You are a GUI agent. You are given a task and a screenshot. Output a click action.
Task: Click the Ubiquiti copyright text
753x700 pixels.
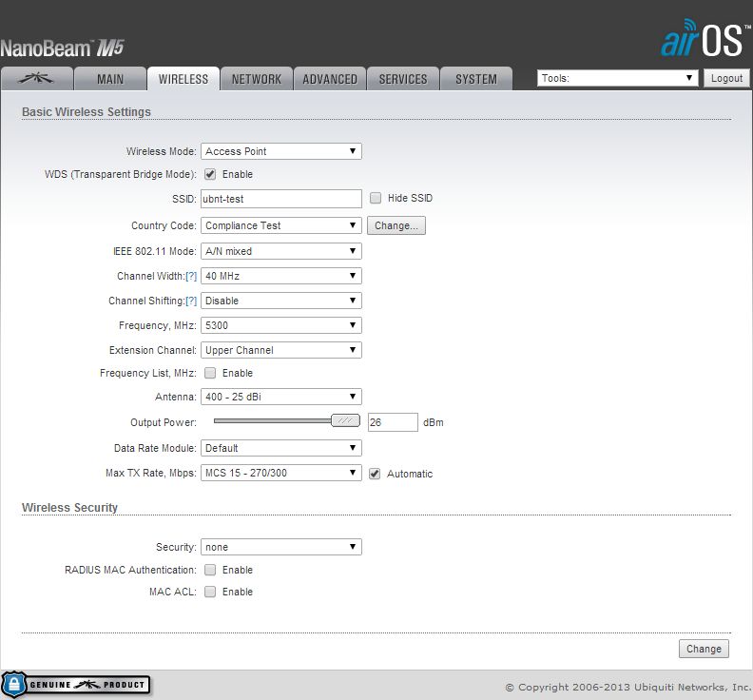coord(628,687)
